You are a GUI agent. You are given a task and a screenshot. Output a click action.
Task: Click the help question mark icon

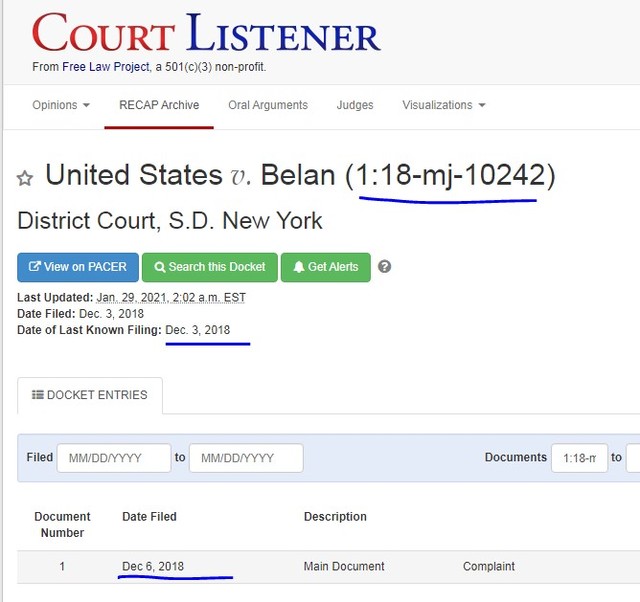click(x=384, y=267)
